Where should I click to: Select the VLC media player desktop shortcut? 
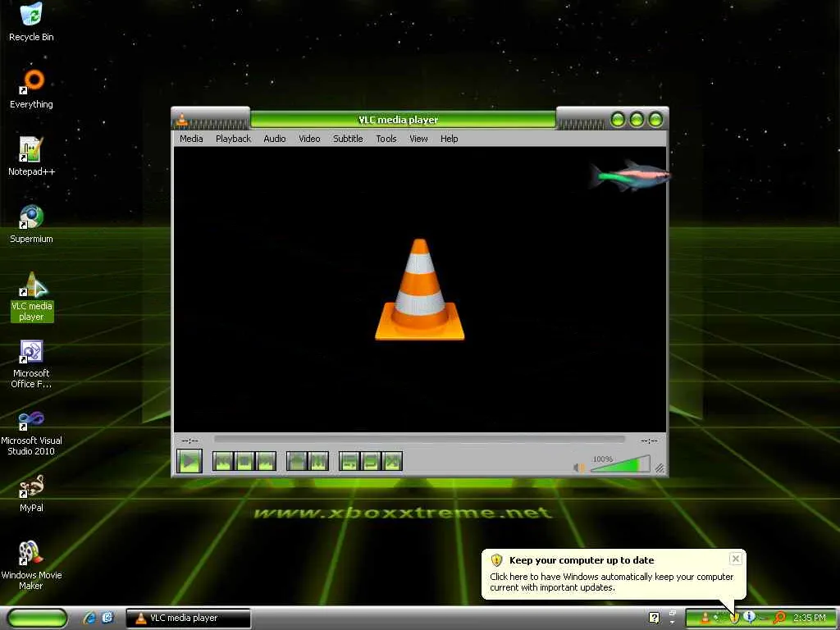[32, 297]
